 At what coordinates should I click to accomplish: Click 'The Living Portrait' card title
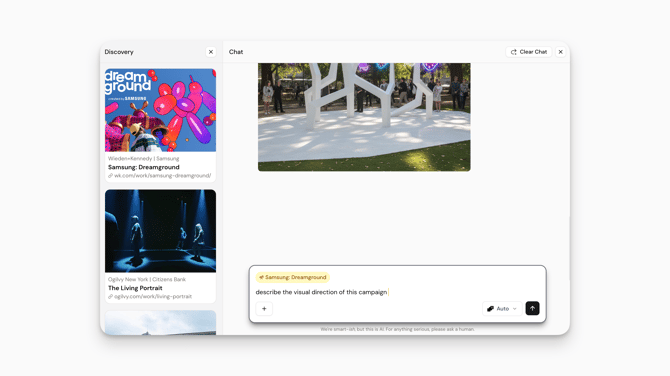tap(135, 288)
